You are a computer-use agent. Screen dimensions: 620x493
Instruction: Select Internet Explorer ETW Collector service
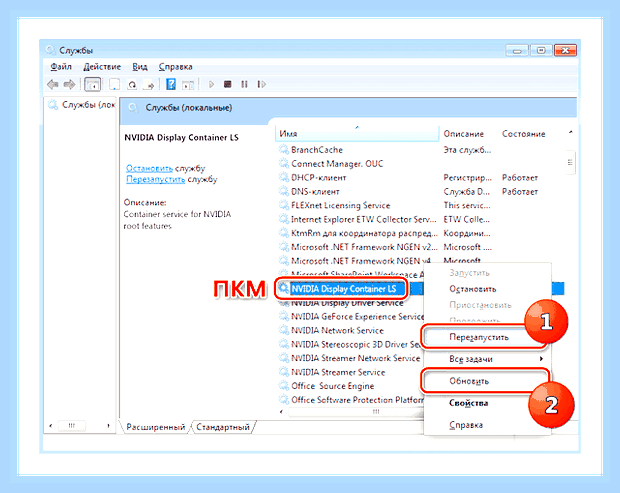click(x=363, y=219)
